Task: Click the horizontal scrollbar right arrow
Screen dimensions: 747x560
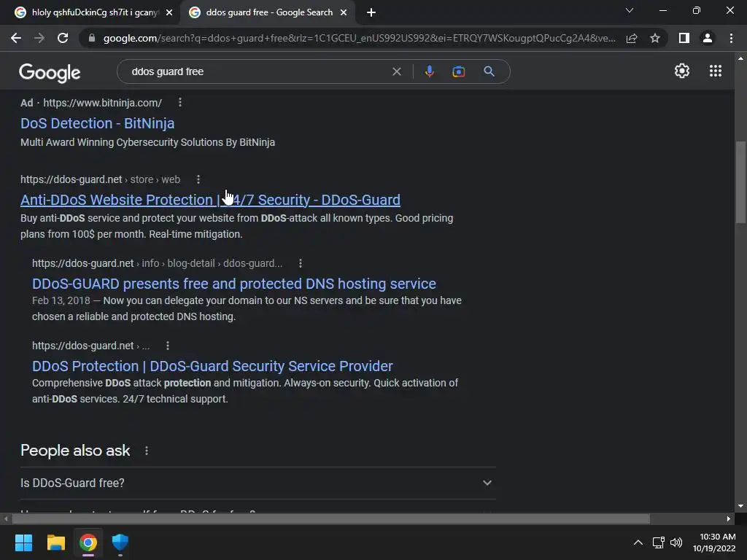Action: point(729,518)
